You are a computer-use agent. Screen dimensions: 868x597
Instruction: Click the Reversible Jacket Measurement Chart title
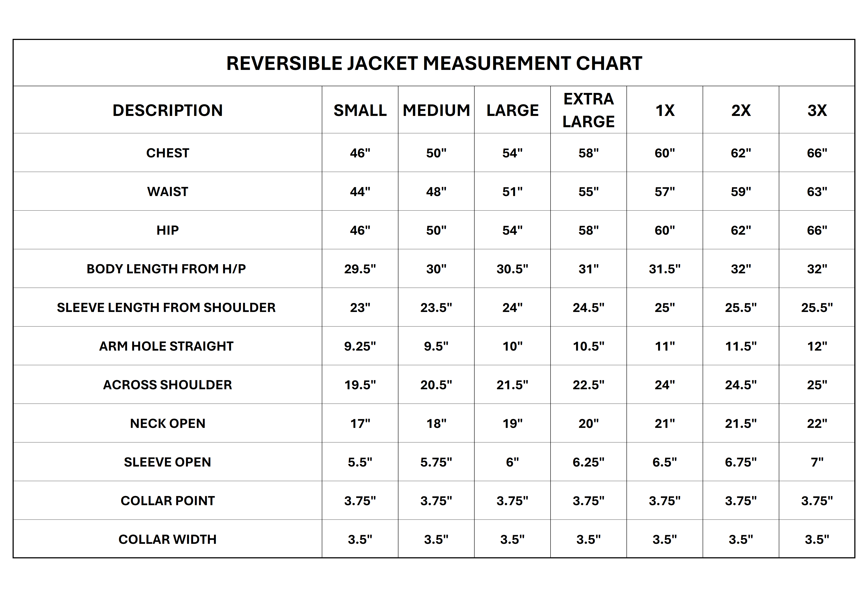tap(434, 63)
